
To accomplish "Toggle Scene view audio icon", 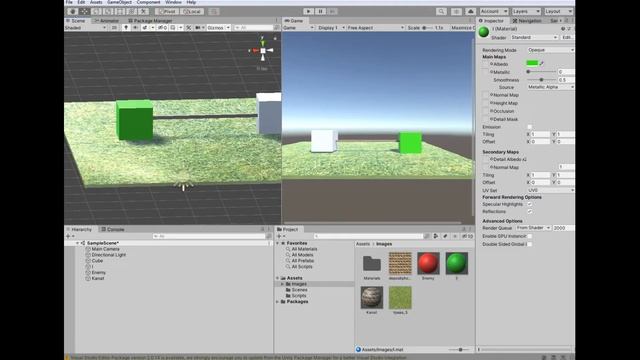I will point(135,27).
